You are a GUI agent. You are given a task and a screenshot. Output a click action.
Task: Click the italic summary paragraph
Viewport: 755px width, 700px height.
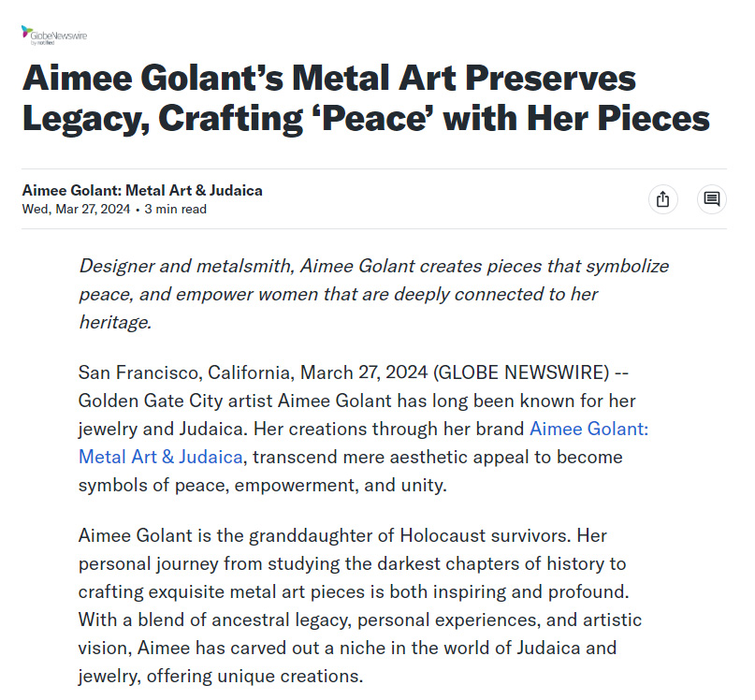[374, 294]
